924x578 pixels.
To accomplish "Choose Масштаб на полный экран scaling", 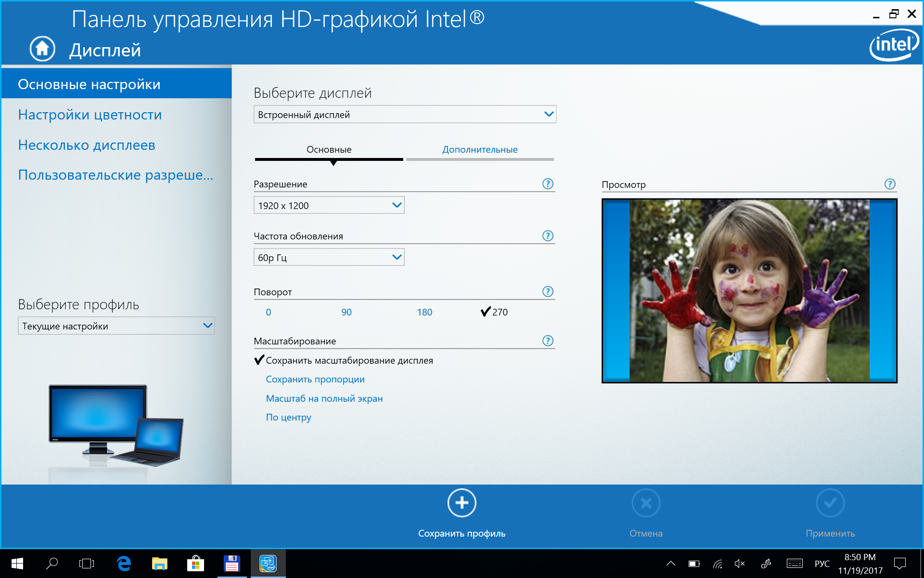I will click(324, 398).
